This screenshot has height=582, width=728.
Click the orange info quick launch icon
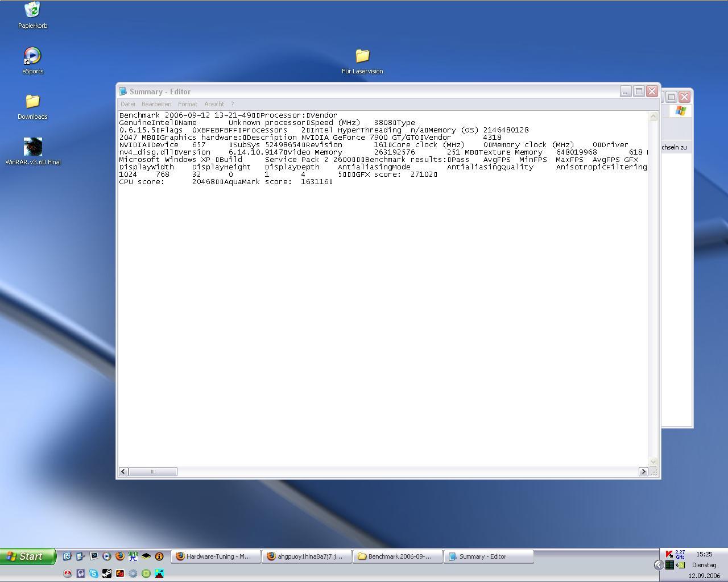(x=159, y=556)
